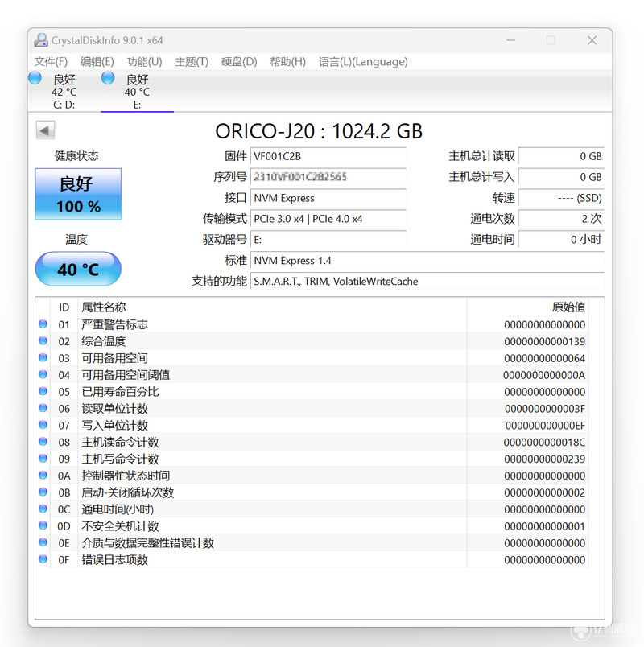Click the drive letter field E:
Screen dimensions: 644x647
[x=328, y=240]
